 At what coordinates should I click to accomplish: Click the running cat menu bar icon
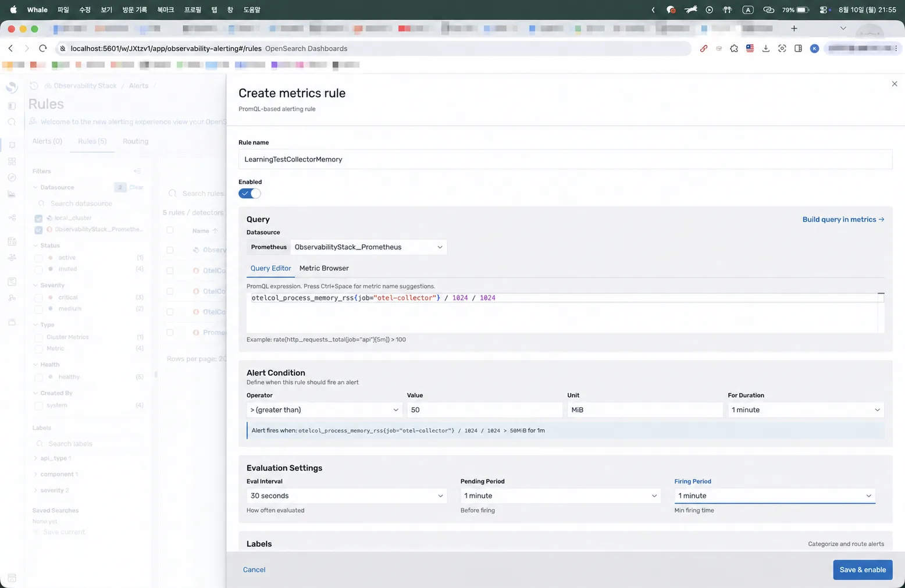690,10
